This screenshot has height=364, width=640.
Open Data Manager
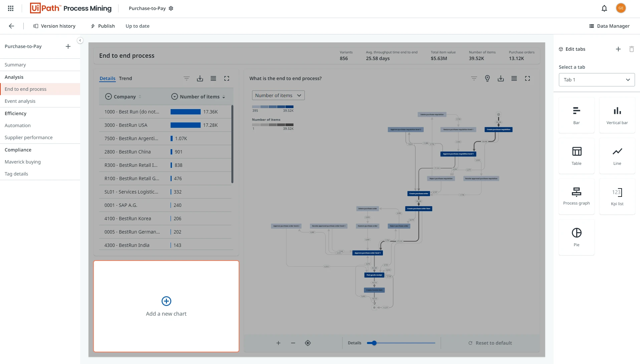click(609, 26)
